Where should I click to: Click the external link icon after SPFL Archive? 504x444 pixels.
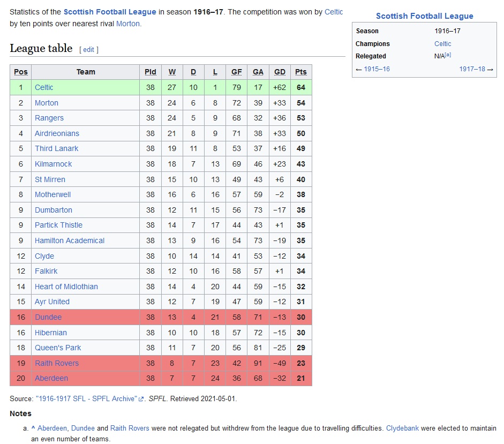pos(141,399)
